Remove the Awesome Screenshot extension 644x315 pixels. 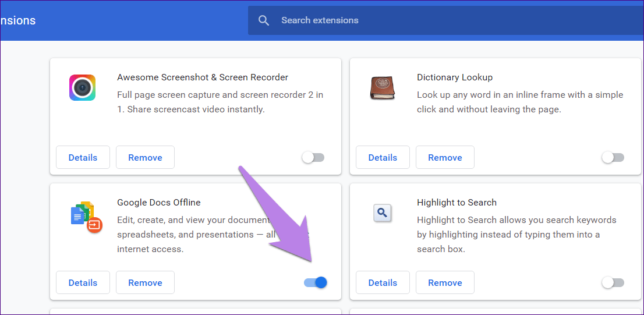[145, 157]
